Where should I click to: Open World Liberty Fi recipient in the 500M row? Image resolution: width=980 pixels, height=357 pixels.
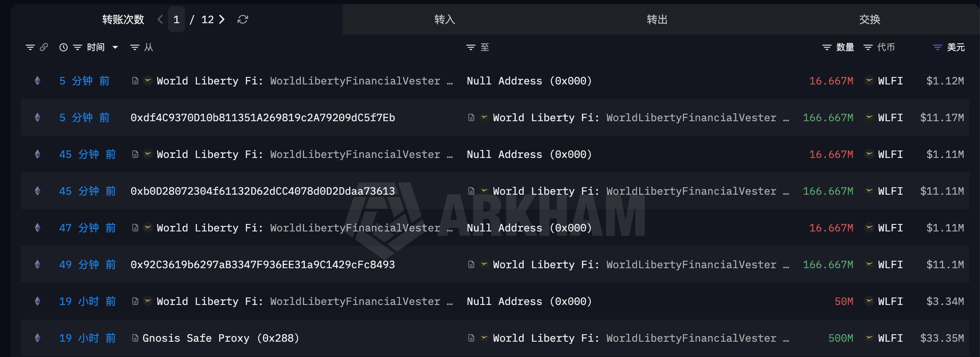[641, 338]
